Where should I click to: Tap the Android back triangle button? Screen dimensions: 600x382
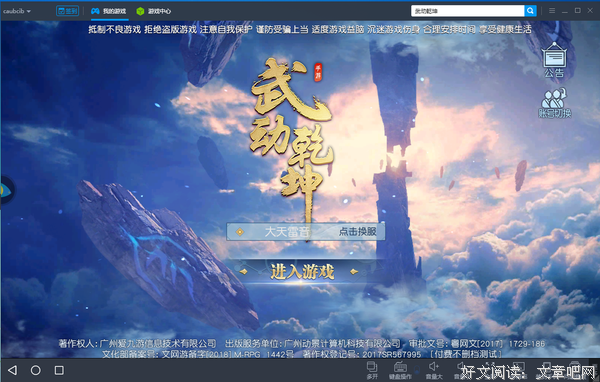tap(13, 370)
